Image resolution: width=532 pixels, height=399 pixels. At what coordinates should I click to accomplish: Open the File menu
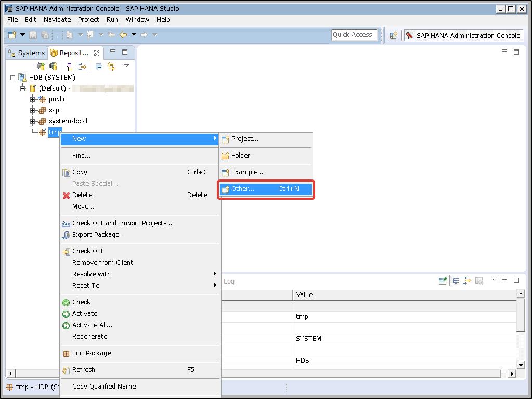point(12,20)
